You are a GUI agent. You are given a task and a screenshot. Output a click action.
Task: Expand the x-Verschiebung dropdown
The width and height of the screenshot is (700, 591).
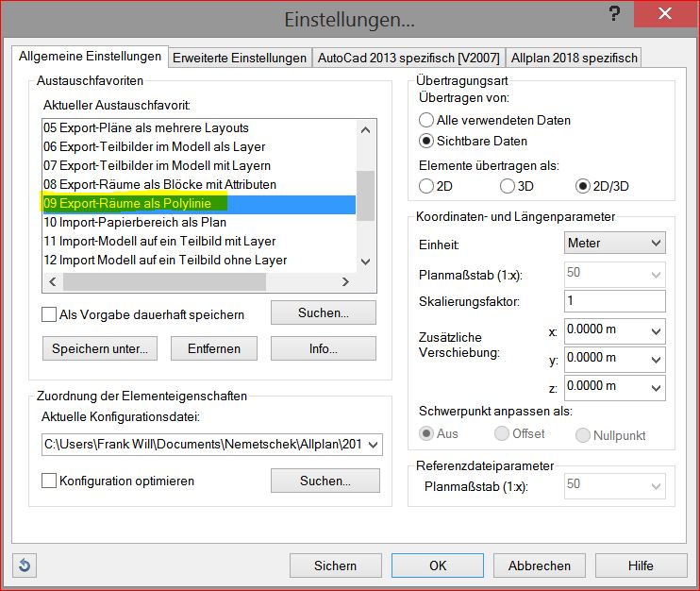[655, 330]
